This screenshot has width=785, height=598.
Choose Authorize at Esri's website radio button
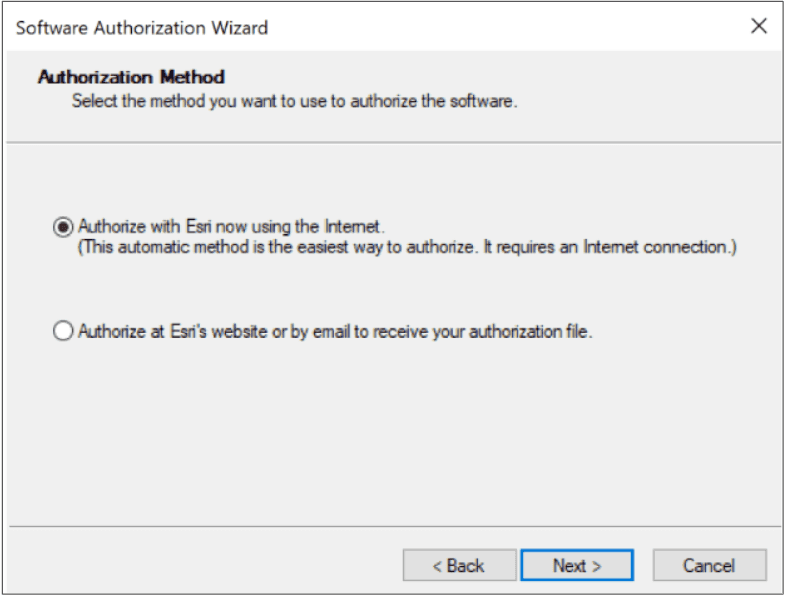(x=63, y=332)
